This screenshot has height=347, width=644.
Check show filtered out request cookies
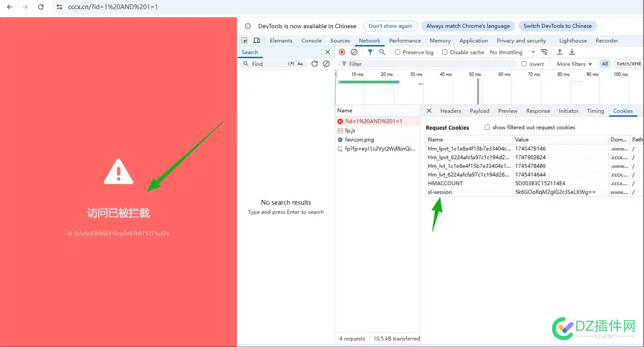[x=487, y=127]
